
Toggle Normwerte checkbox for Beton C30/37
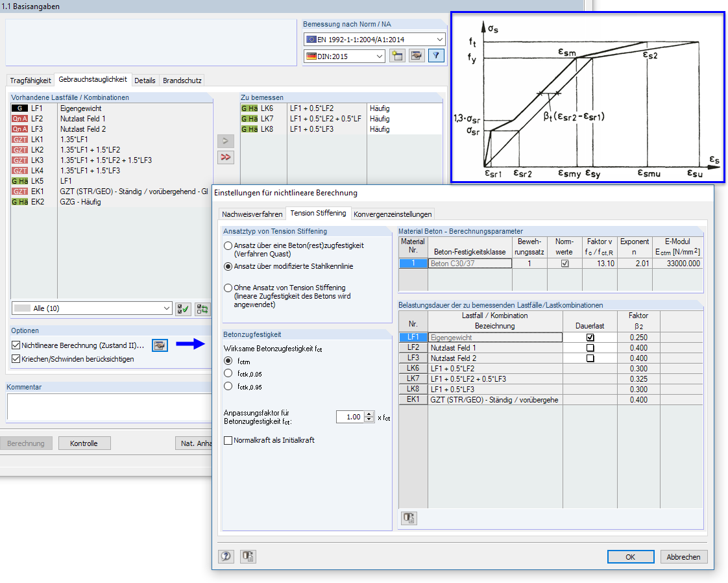564,264
